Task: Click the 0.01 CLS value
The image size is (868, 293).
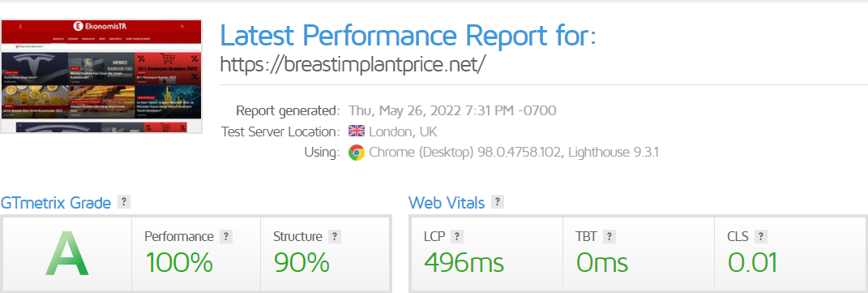Action: pos(753,262)
